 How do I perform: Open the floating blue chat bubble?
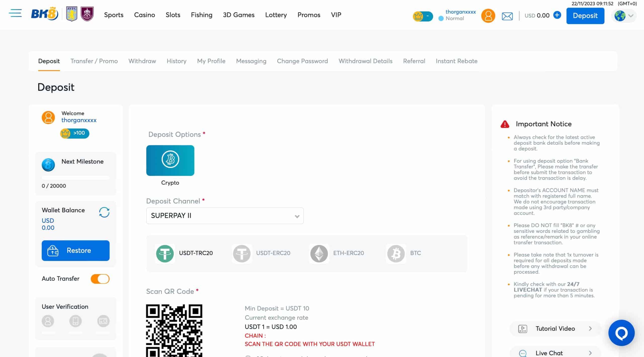[x=621, y=333]
